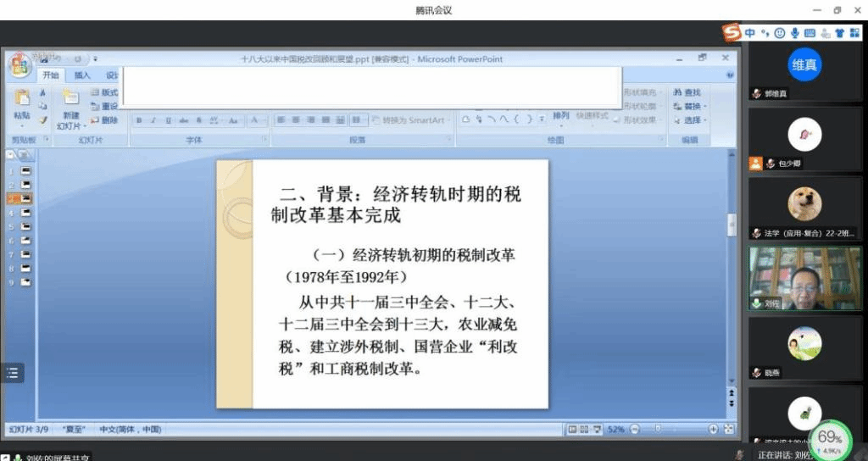Select slide 5 thumbnail in slide panel

pyautogui.click(x=26, y=226)
